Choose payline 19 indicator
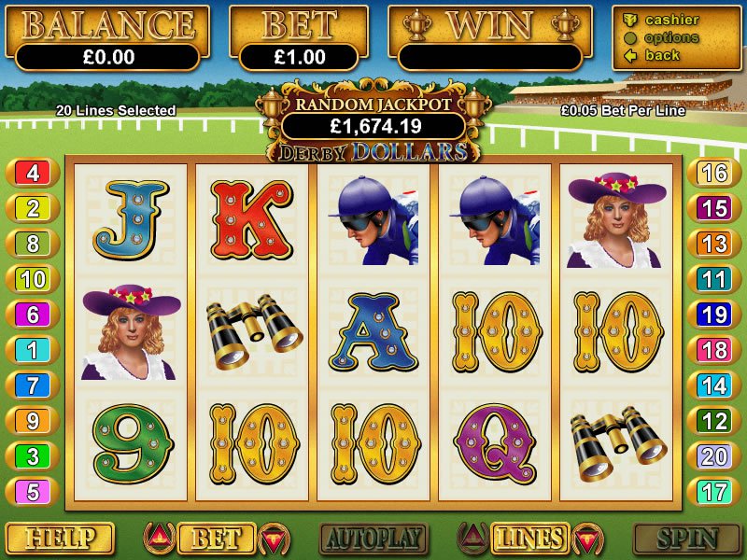The width and height of the screenshot is (747, 560). [x=713, y=315]
